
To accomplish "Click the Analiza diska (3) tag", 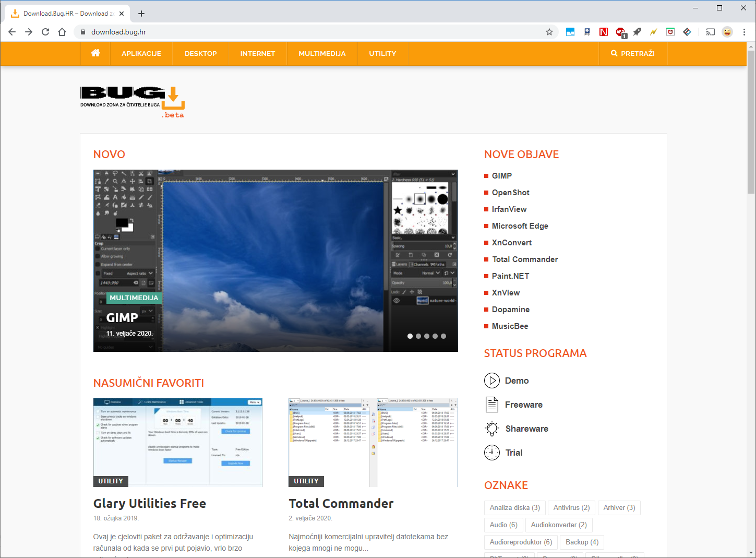I will click(x=515, y=507).
